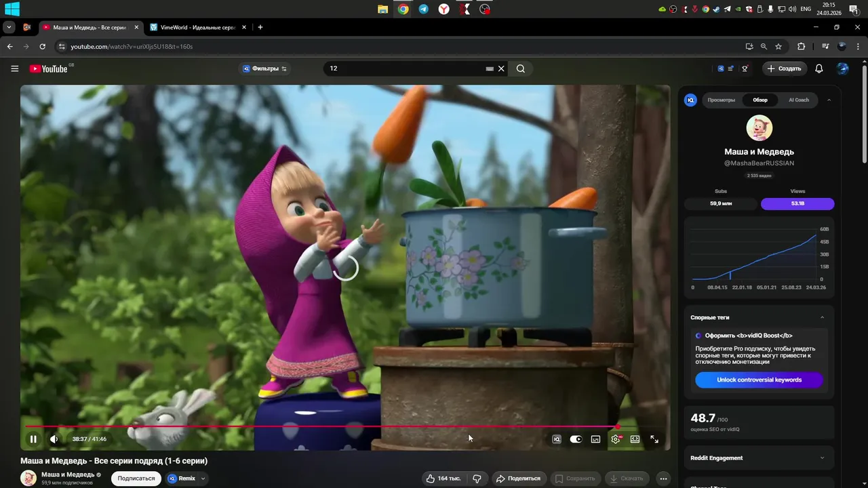Click the Создать create button

click(x=784, y=68)
